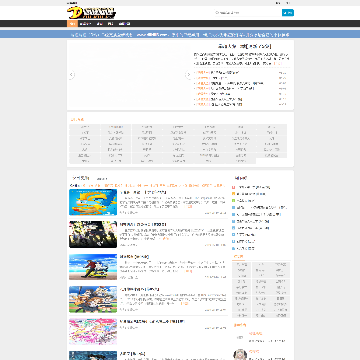Click the previous-slide arrow on the carousel

point(71,75)
